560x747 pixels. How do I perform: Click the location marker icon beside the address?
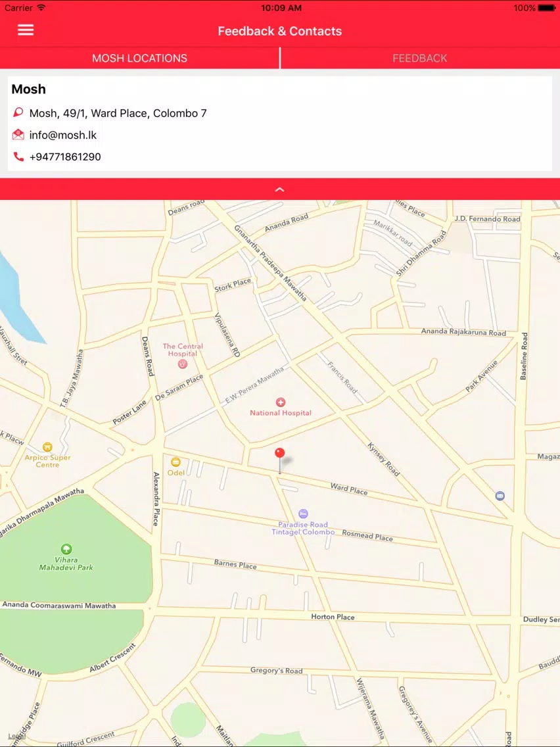point(18,113)
